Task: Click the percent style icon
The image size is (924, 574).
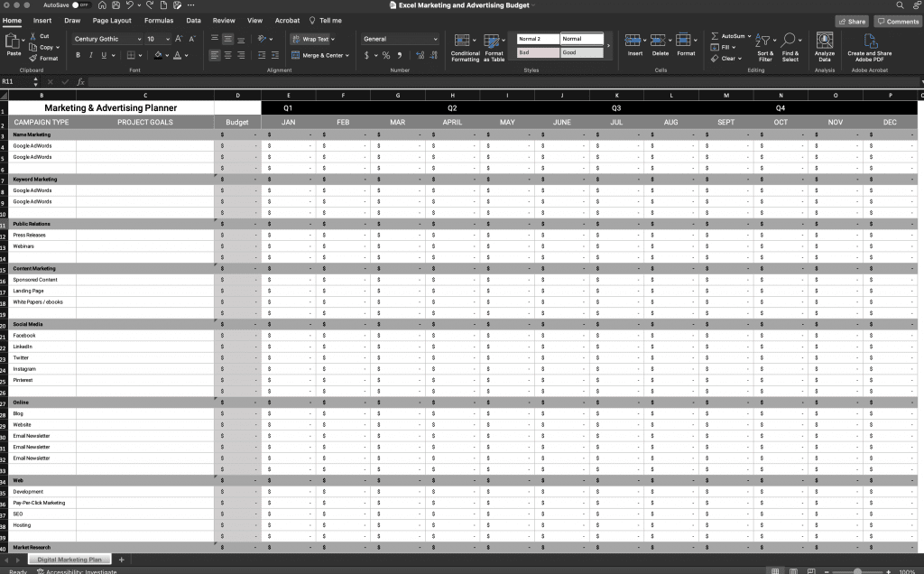Action: coord(386,55)
